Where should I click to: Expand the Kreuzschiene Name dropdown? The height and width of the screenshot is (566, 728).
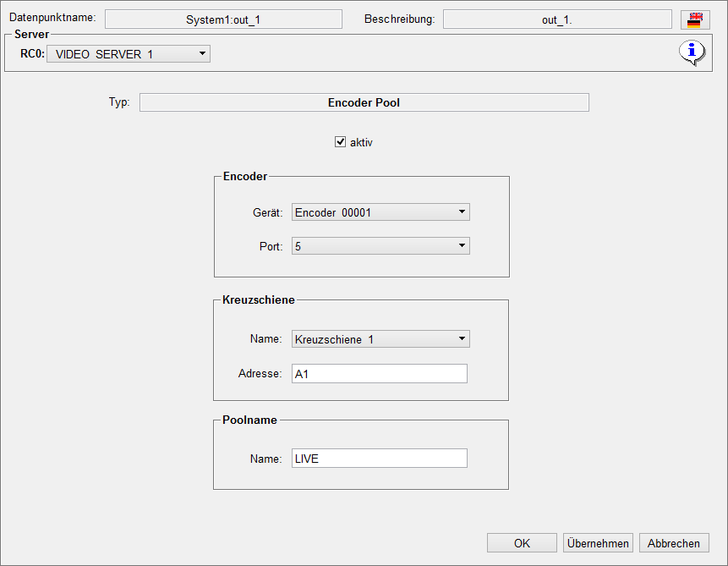coord(380,339)
